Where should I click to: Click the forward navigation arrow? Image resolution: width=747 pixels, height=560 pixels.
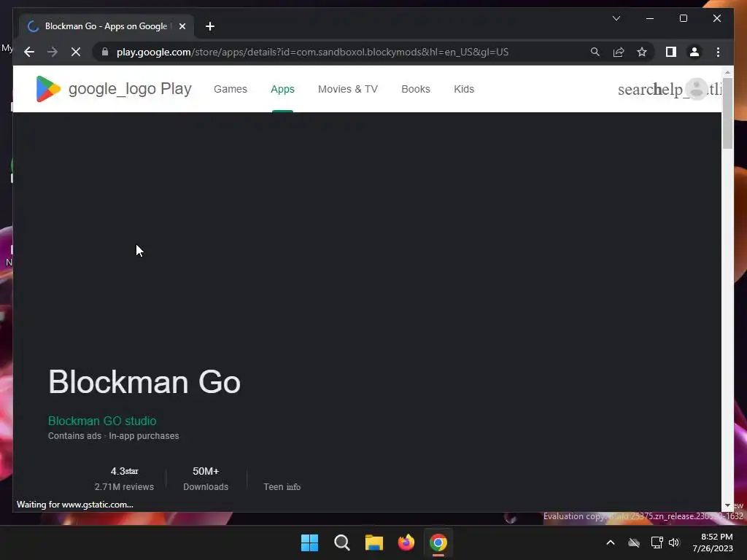coord(53,52)
